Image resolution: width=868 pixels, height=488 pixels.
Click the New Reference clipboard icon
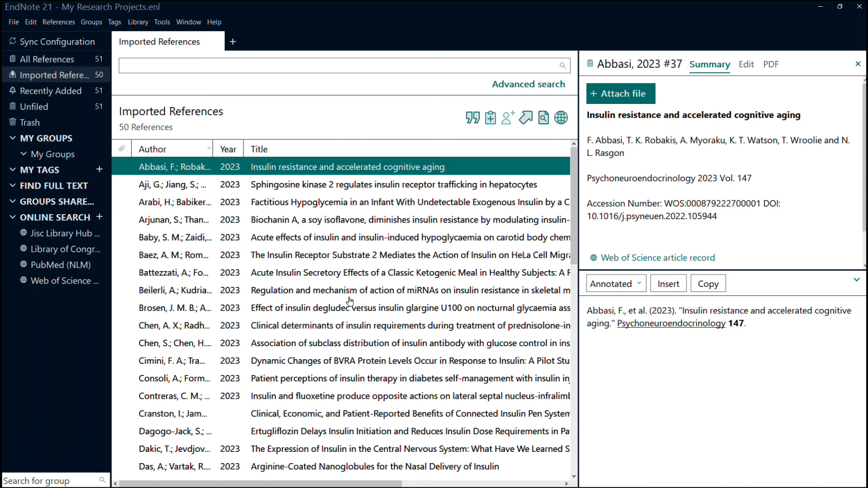(x=491, y=117)
